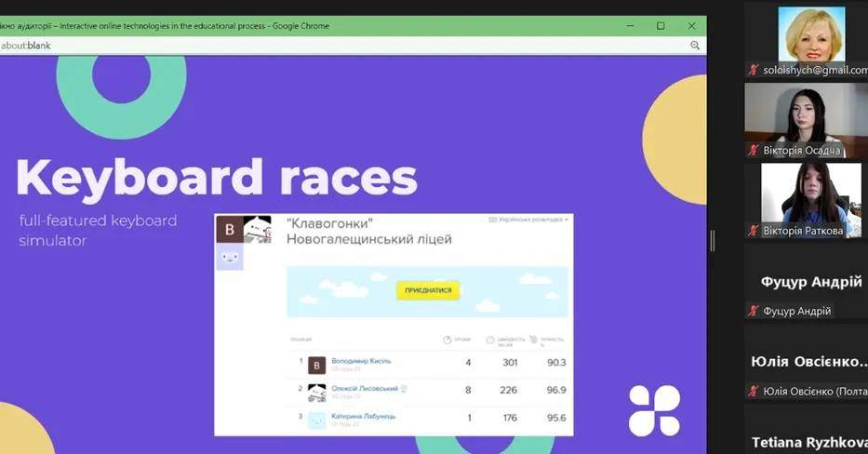Open Володимир Кисіль profile link
868x454 pixels.
coord(361,361)
